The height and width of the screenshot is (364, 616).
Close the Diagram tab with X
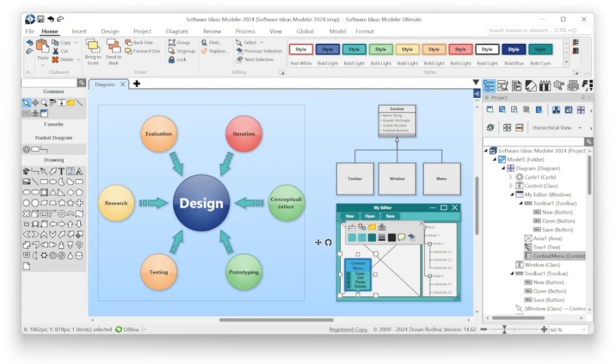(x=123, y=84)
